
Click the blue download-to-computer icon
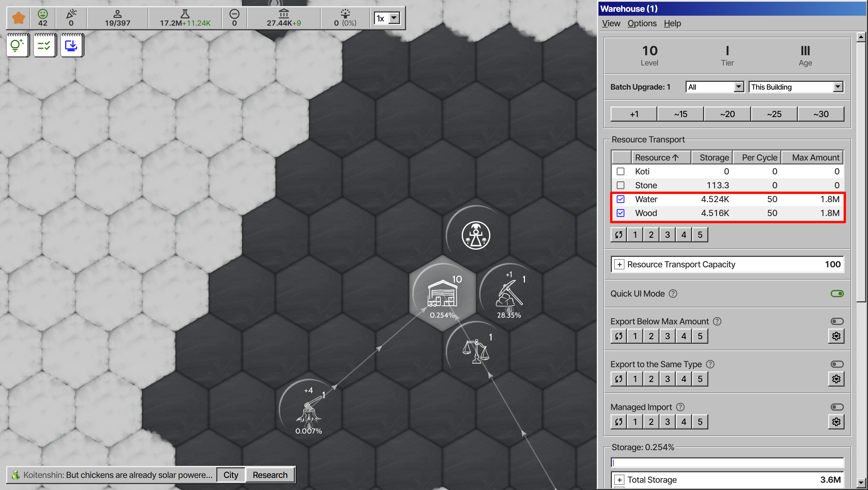coord(71,45)
